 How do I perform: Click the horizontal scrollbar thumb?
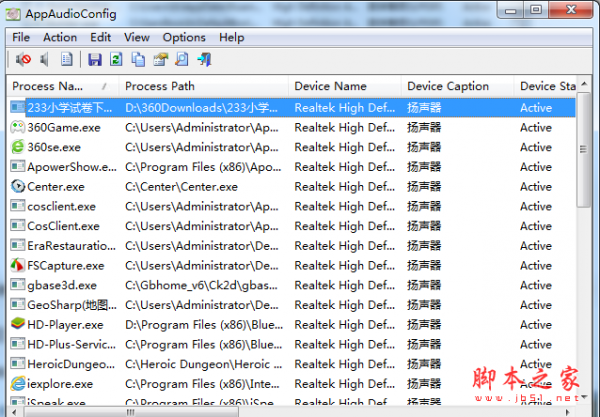(x=131, y=412)
